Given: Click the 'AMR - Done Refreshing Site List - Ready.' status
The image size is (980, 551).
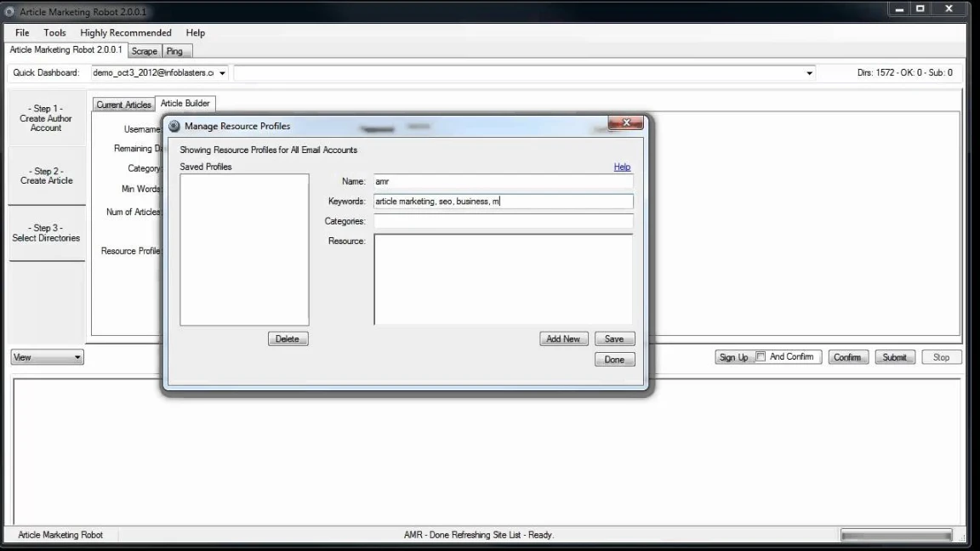Looking at the screenshot, I should point(479,535).
